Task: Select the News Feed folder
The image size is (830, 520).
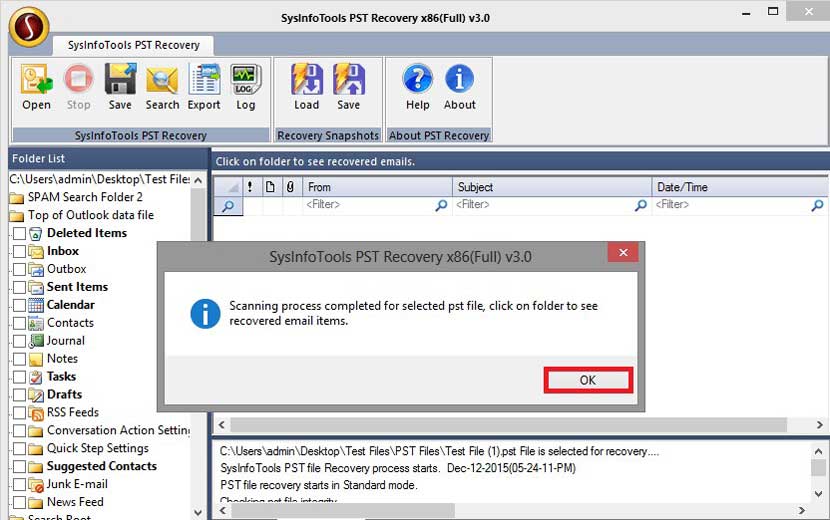Action: click(x=75, y=502)
